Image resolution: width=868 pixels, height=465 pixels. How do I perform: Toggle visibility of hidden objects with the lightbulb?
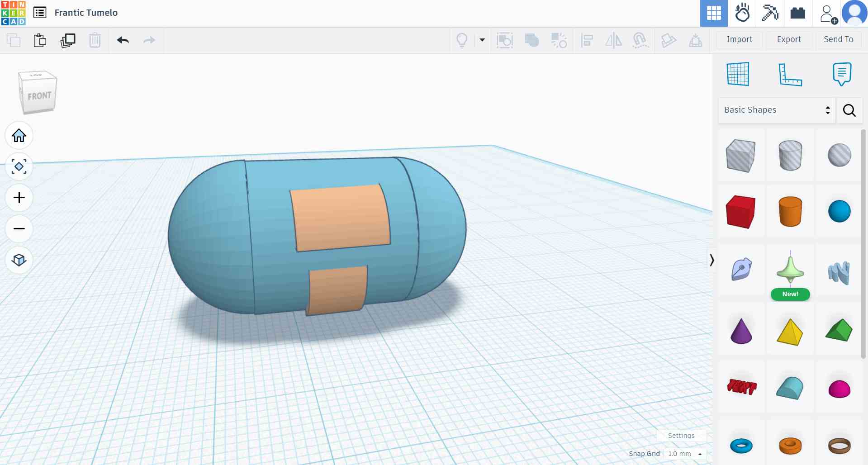461,40
